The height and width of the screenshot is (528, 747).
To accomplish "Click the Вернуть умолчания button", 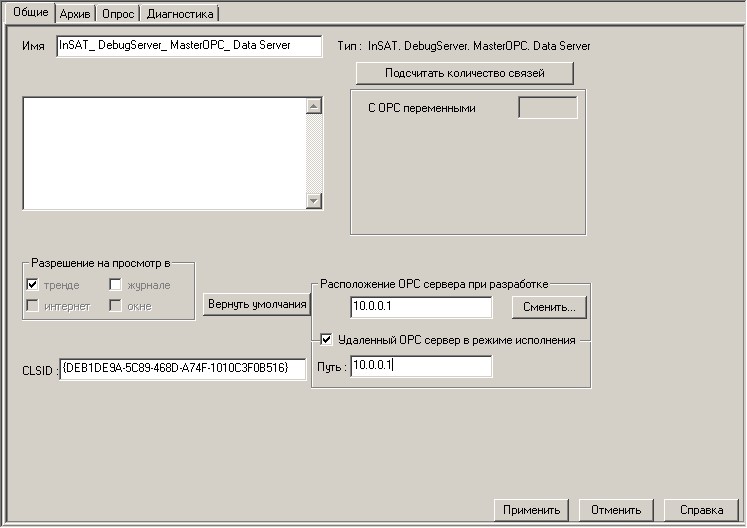I will click(257, 304).
